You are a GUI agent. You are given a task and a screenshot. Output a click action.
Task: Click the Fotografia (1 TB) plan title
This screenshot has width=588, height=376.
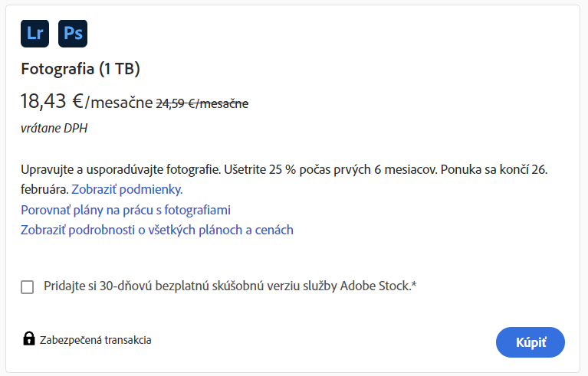point(80,69)
